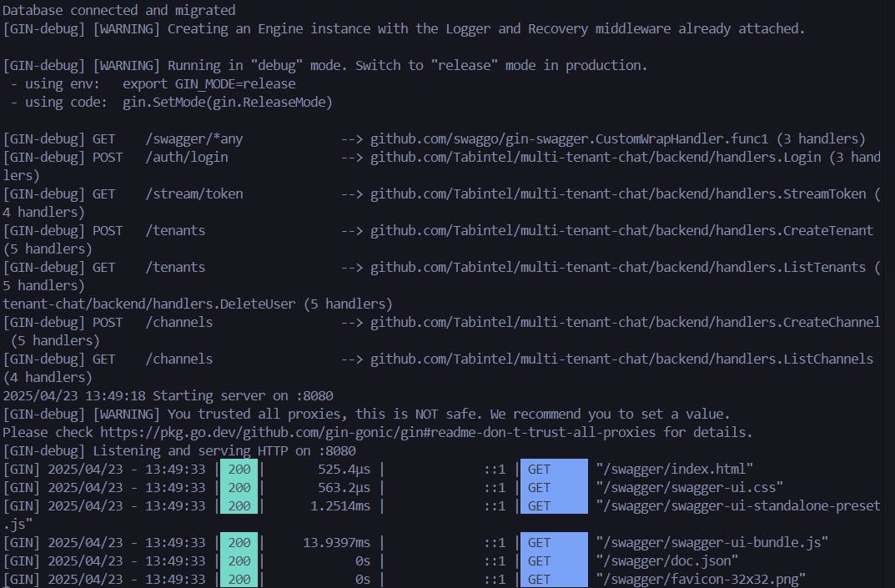Click the "/swagger/swagger-ui.css" request path
Screen dimensions: 895x588
pyautogui.click(x=689, y=487)
